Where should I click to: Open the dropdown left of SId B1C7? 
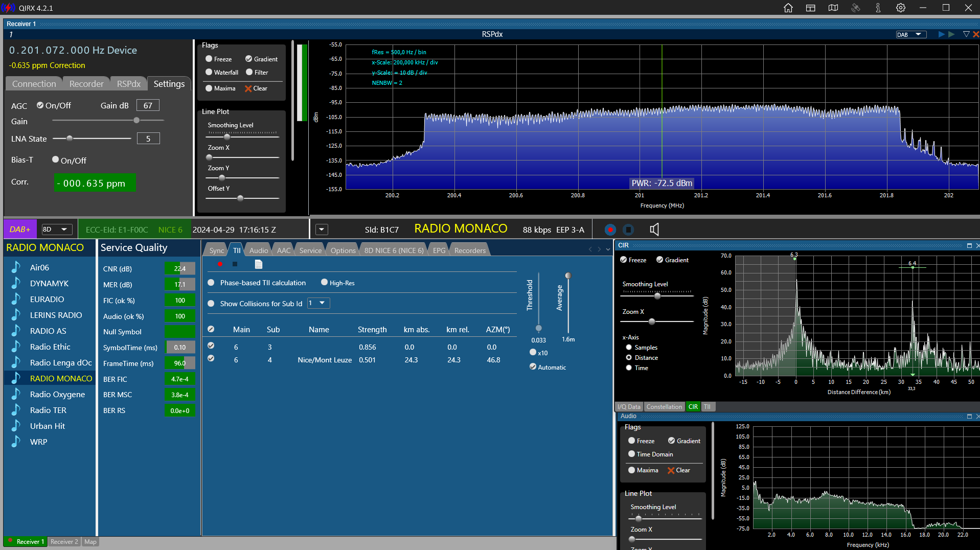point(322,230)
